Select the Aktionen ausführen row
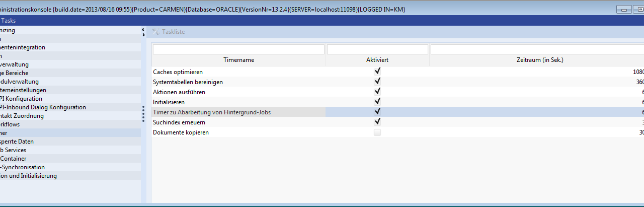The width and height of the screenshot is (644, 207). click(x=179, y=92)
